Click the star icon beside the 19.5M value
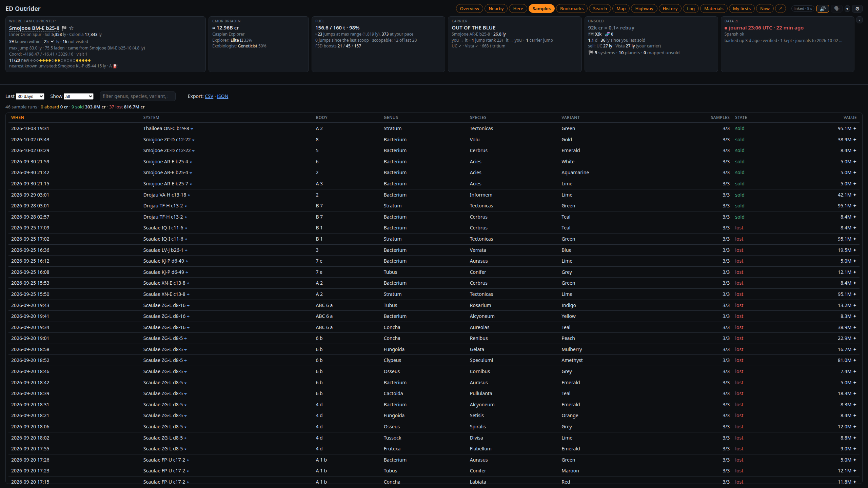Viewport: 868px width, 488px height. pyautogui.click(x=855, y=250)
